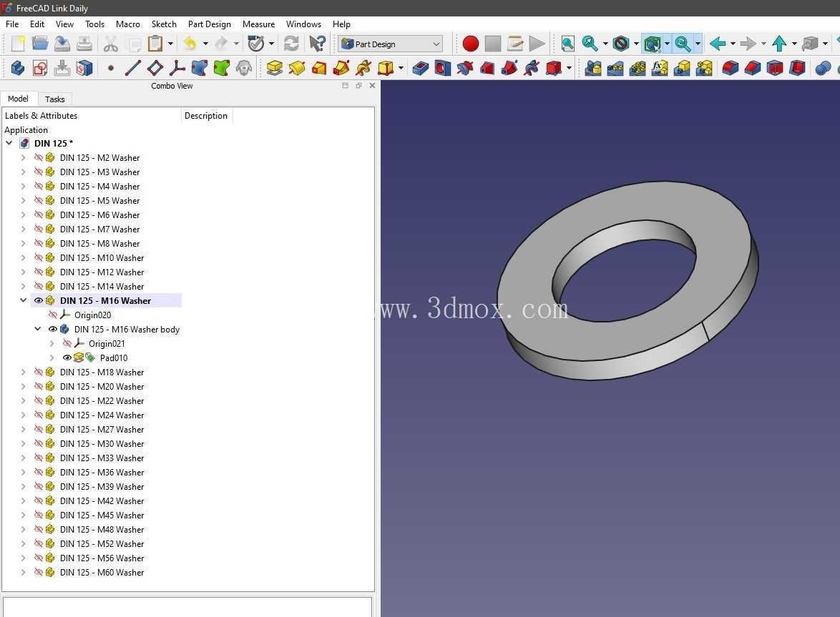Create a new document
This screenshot has width=840, height=617.
pyautogui.click(x=18, y=44)
